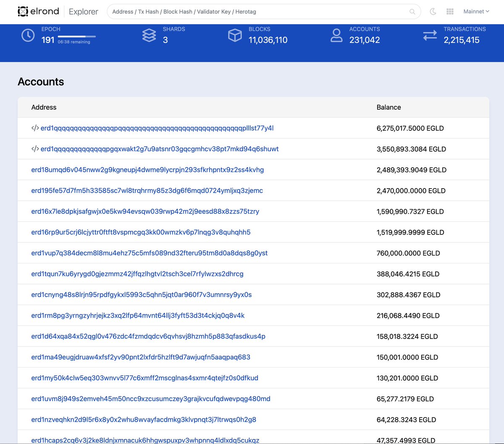Click the smart contract icon beside the top address
This screenshot has width=504, height=444.
[x=34, y=128]
